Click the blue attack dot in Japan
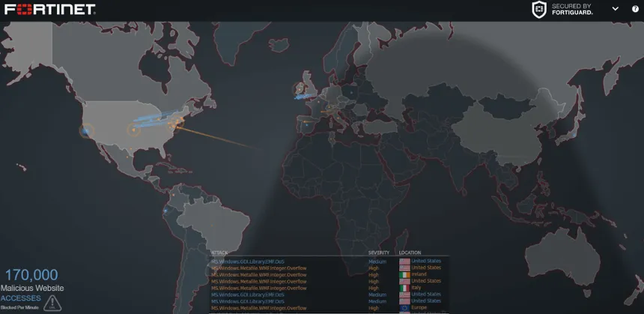This screenshot has width=644, height=314. click(574, 135)
